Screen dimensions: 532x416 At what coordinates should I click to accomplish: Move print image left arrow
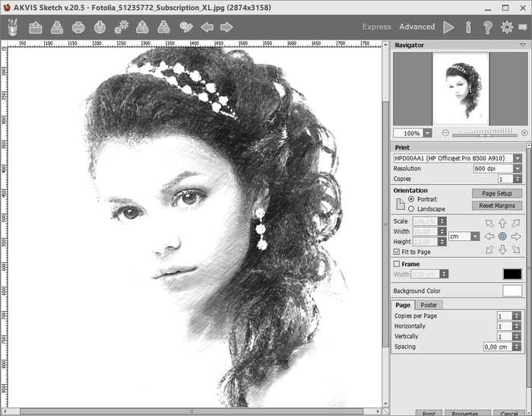(489, 237)
